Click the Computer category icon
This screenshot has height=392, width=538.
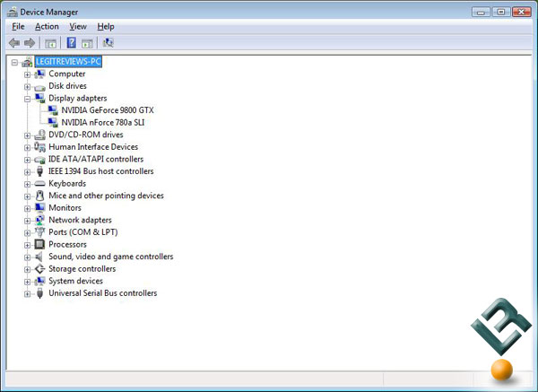(39, 74)
